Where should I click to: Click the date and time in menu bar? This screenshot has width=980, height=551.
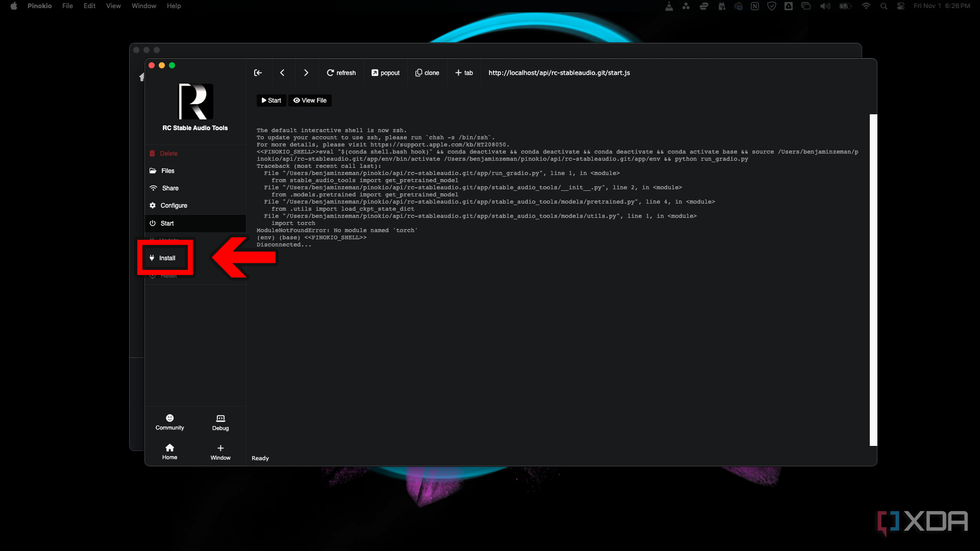click(942, 6)
